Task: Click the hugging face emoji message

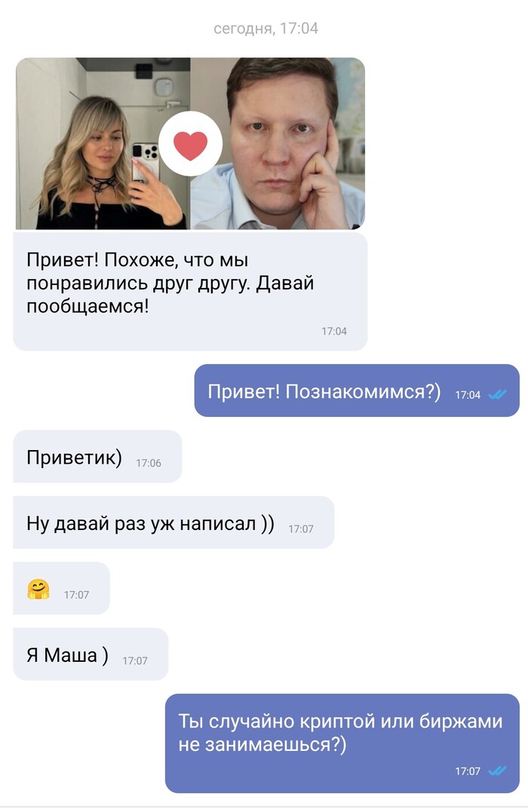Action: [38, 590]
